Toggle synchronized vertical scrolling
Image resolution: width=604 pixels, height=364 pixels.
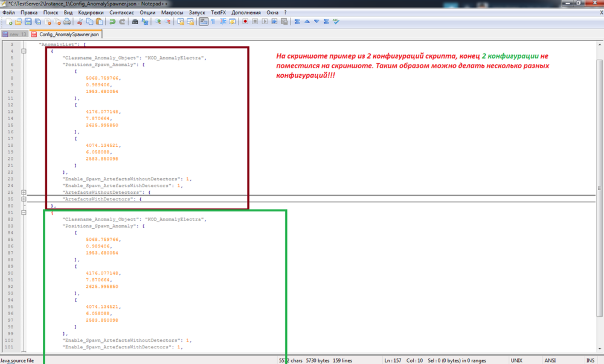point(181,22)
